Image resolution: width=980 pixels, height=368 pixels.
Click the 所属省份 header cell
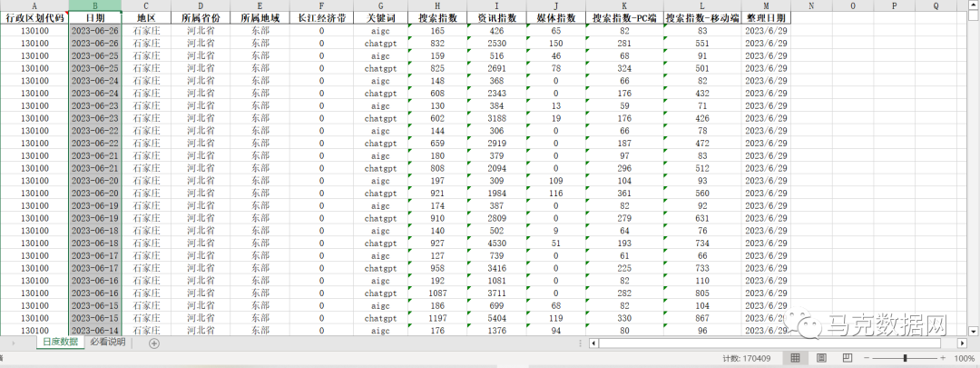coord(201,18)
